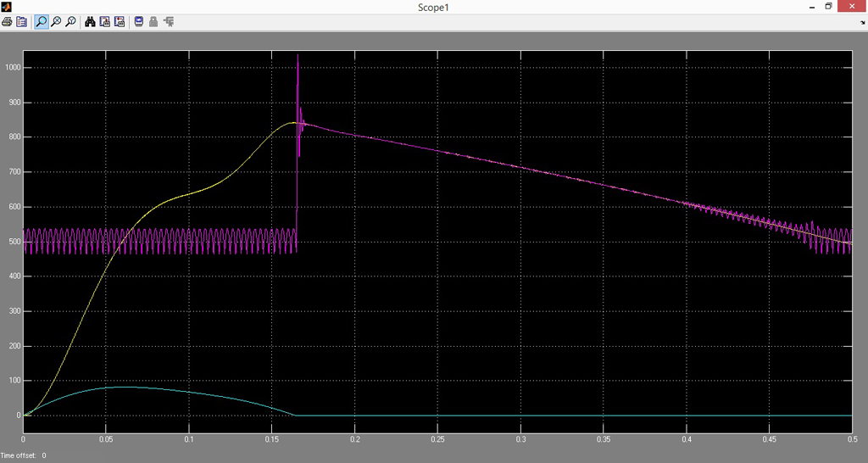Click the 400 y-axis tick label

(x=14, y=276)
